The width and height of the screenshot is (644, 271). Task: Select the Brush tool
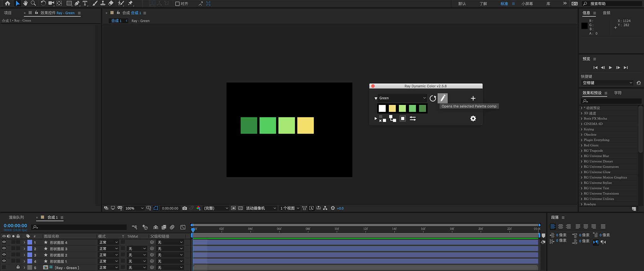point(95,3)
